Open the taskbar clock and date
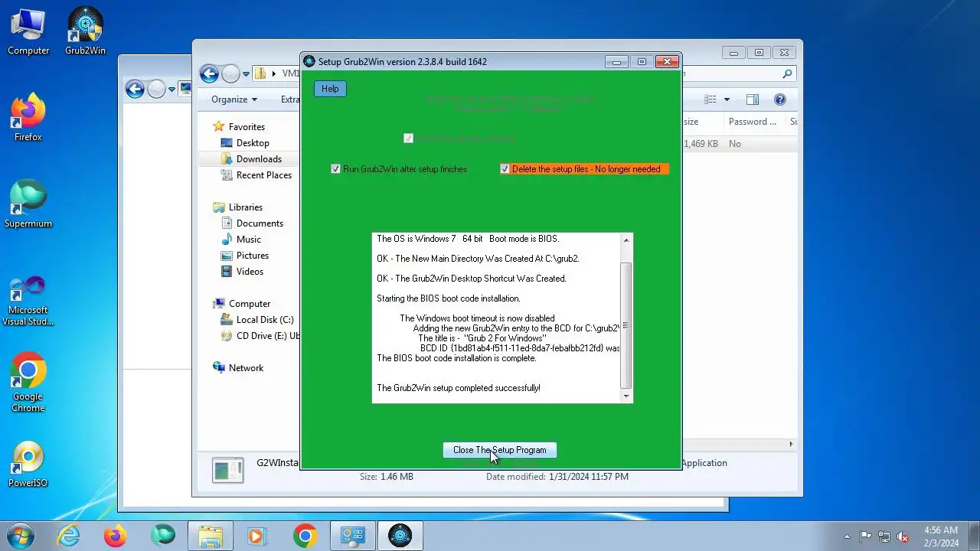Screen dimensions: 980x551 click(x=941, y=536)
